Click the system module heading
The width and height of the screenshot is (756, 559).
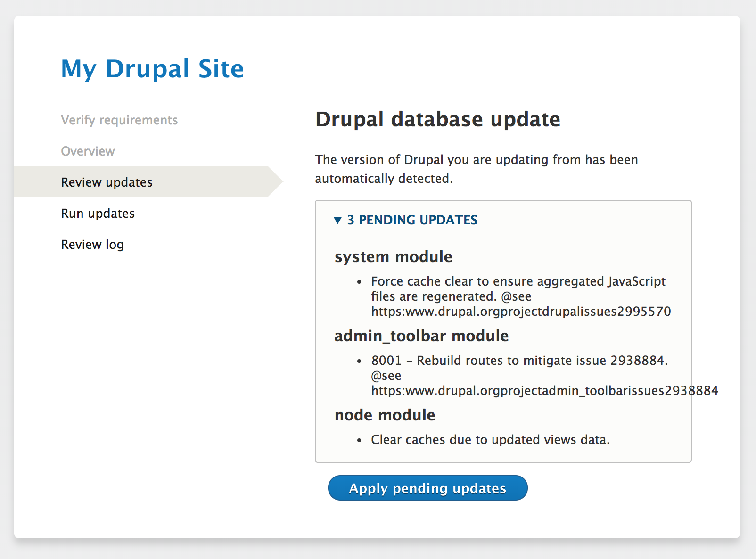tap(394, 257)
